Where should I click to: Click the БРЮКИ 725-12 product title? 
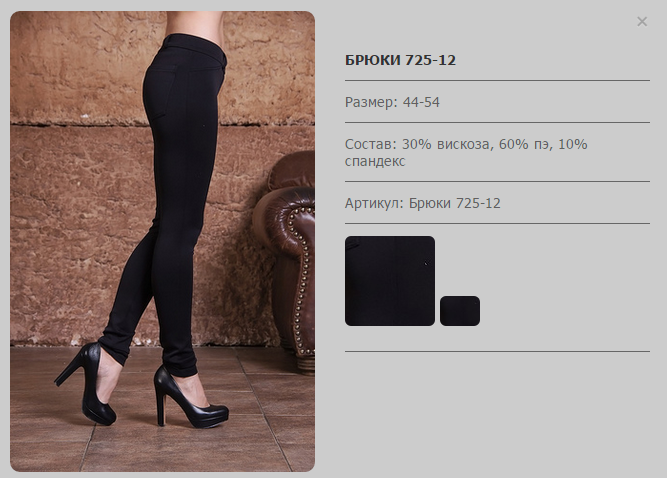(400, 60)
